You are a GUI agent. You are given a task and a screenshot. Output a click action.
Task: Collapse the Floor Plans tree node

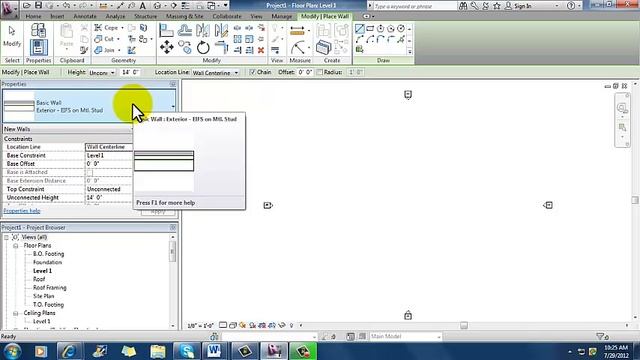coord(16,246)
